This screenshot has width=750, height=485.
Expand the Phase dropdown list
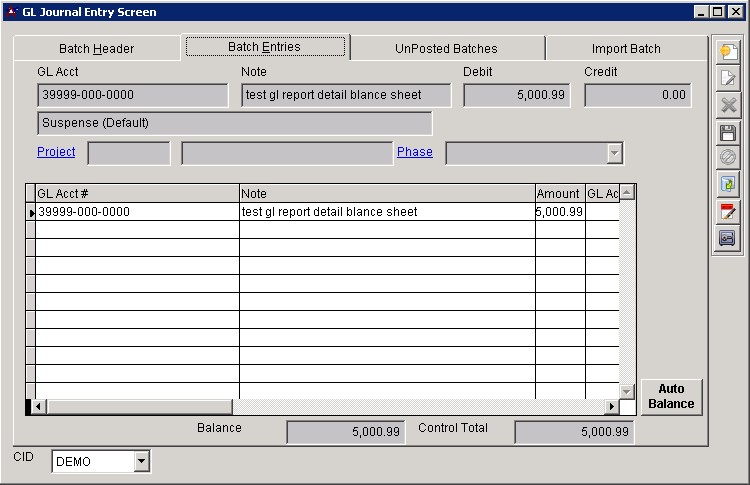(x=614, y=153)
